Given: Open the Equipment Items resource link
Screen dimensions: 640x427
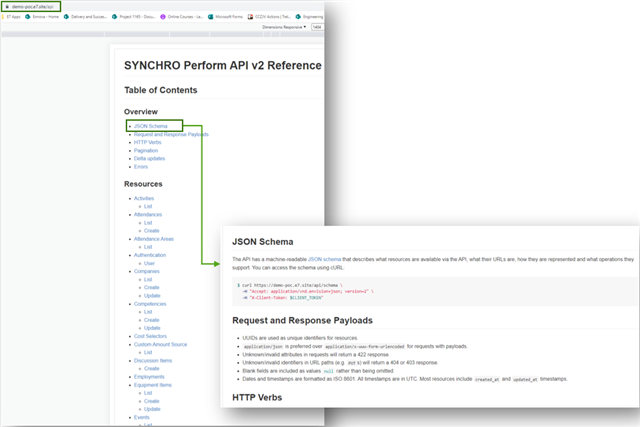Looking at the screenshot, I should (x=153, y=385).
